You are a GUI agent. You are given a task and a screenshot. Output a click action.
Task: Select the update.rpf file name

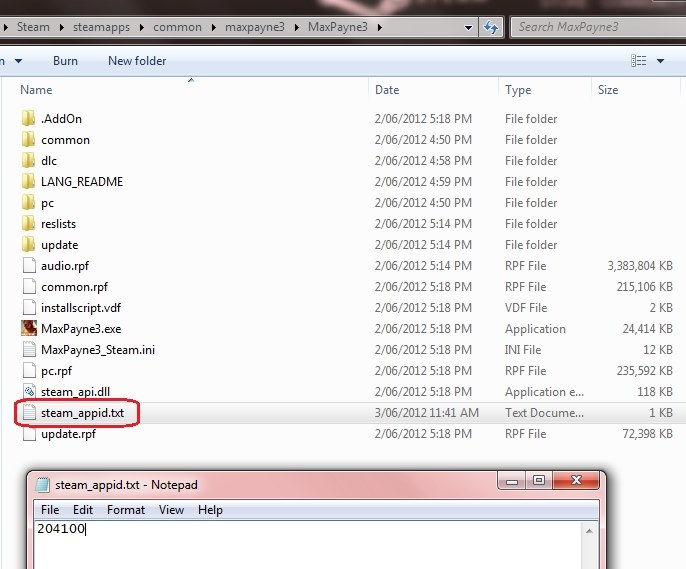68,434
